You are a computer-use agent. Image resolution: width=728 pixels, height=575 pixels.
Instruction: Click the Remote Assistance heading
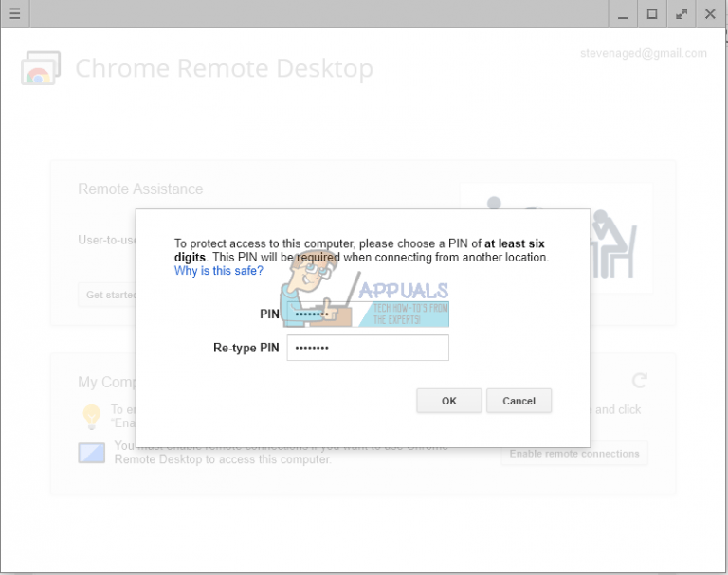tap(140, 189)
